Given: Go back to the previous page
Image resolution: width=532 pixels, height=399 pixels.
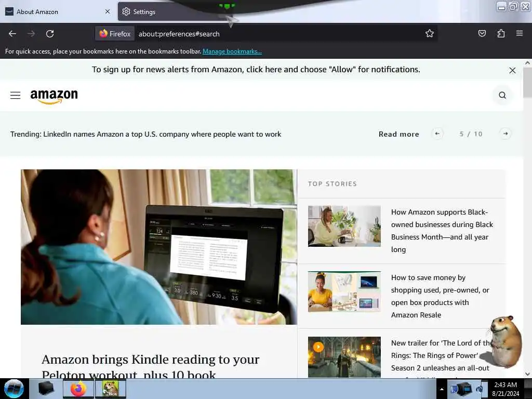Looking at the screenshot, I should 12,34.
